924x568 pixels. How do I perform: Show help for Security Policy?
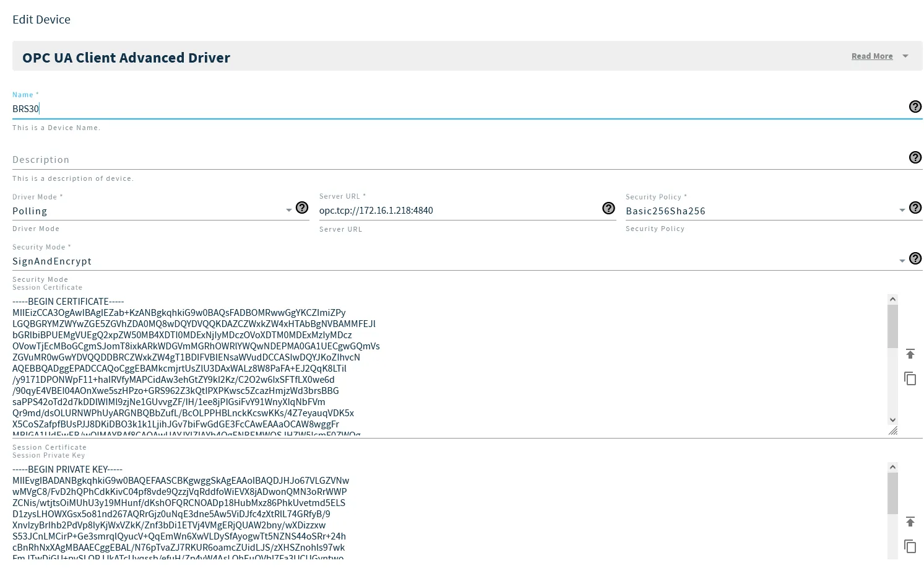pos(915,208)
